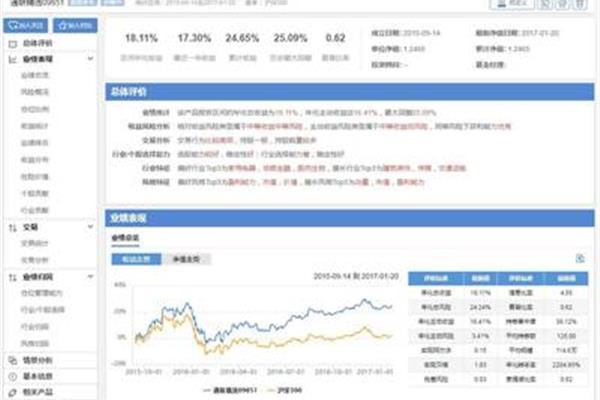Click the 24.65% headline value
The image size is (600, 400).
pyautogui.click(x=242, y=38)
